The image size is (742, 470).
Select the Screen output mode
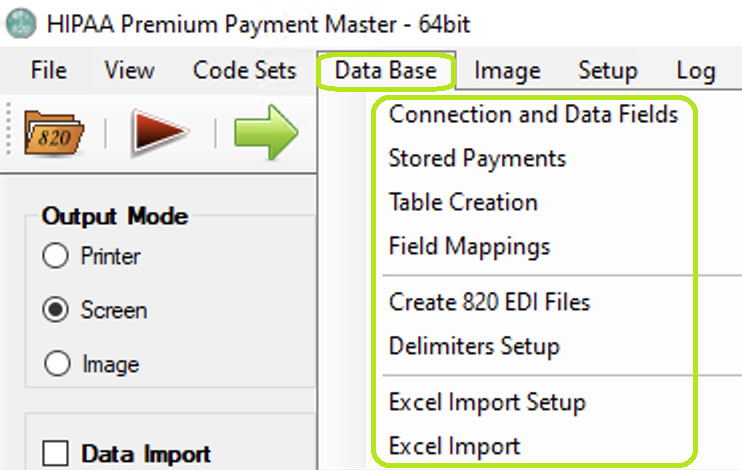[x=55, y=310]
